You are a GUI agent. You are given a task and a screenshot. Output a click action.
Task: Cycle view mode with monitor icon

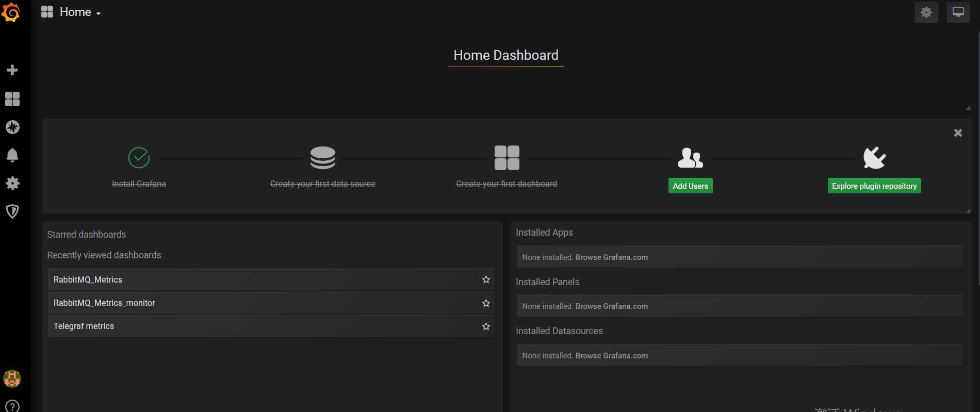[x=958, y=12]
